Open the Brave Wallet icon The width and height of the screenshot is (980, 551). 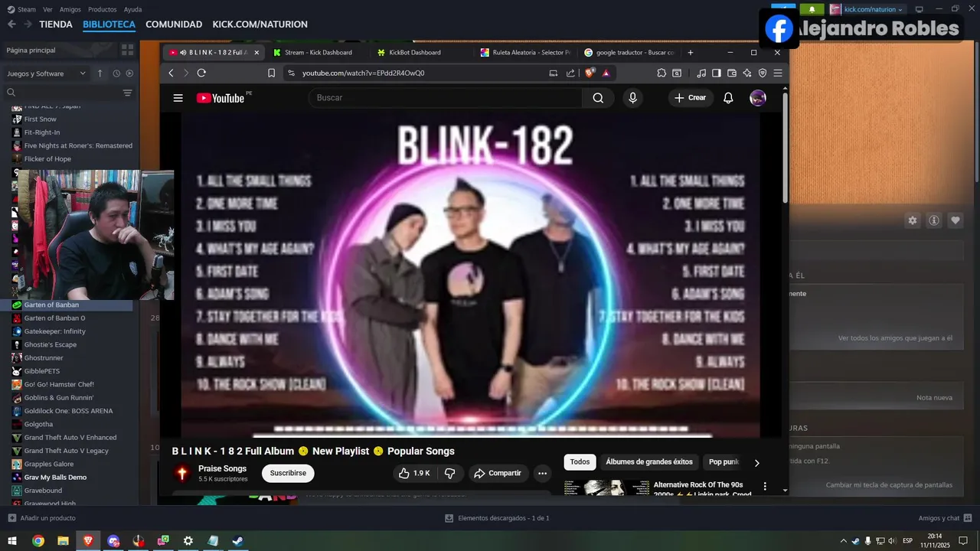tap(732, 73)
